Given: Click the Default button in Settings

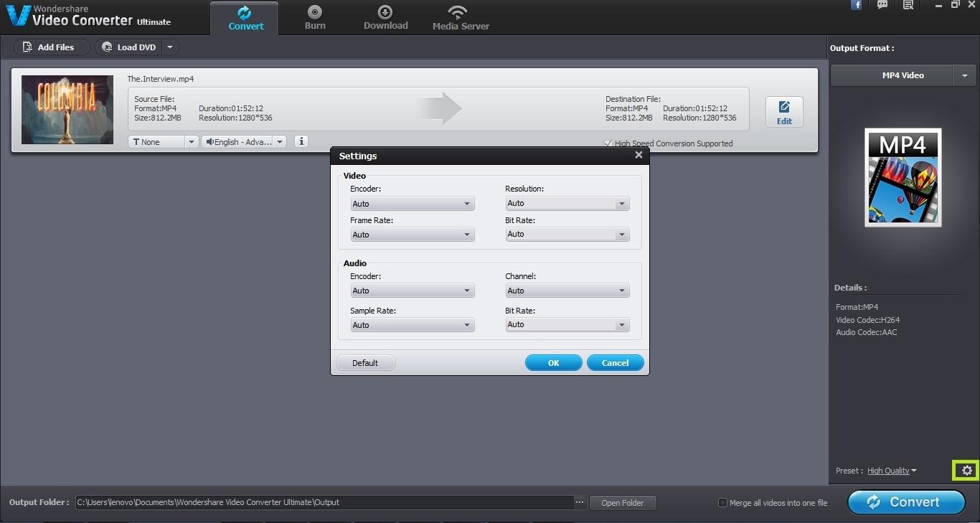Looking at the screenshot, I should click(365, 363).
